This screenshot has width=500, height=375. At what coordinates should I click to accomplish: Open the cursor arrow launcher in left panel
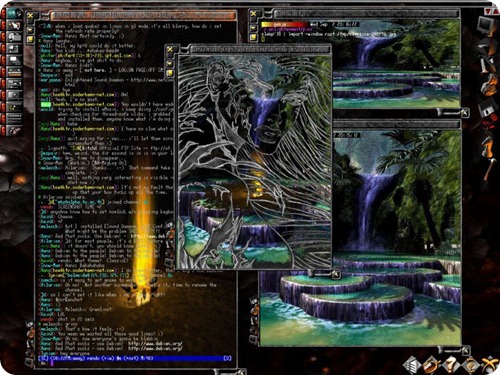coord(14,25)
